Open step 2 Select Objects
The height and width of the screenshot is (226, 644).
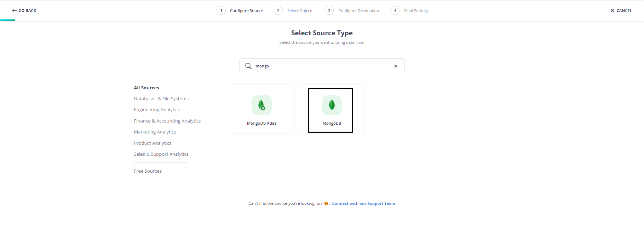pyautogui.click(x=294, y=11)
